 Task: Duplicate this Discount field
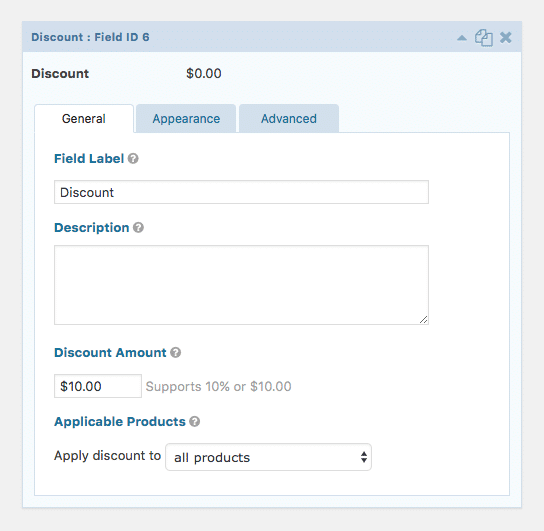484,37
